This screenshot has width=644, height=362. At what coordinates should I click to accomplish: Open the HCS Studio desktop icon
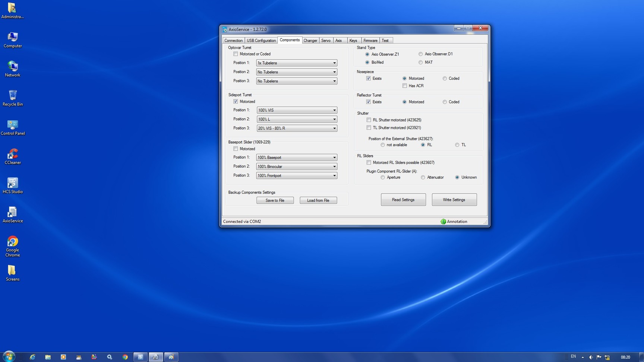pyautogui.click(x=12, y=185)
